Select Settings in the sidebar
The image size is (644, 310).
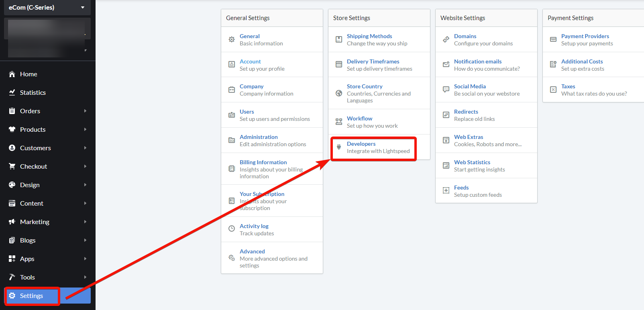pos(31,296)
